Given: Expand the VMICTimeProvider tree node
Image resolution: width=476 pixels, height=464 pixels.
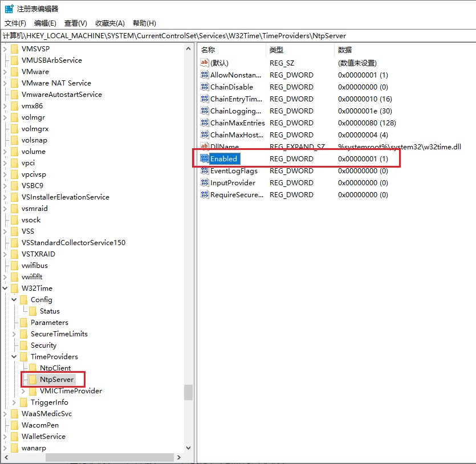Looking at the screenshot, I should (x=23, y=391).
